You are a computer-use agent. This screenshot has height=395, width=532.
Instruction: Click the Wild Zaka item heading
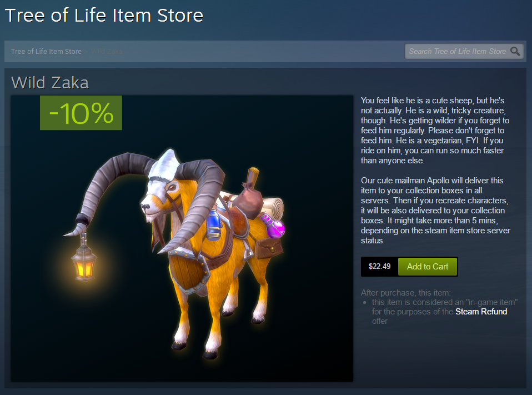click(x=50, y=82)
